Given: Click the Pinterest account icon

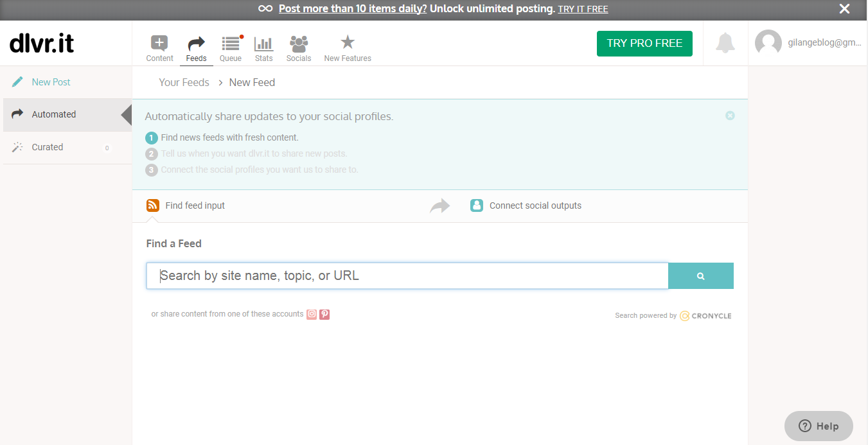Looking at the screenshot, I should (324, 314).
